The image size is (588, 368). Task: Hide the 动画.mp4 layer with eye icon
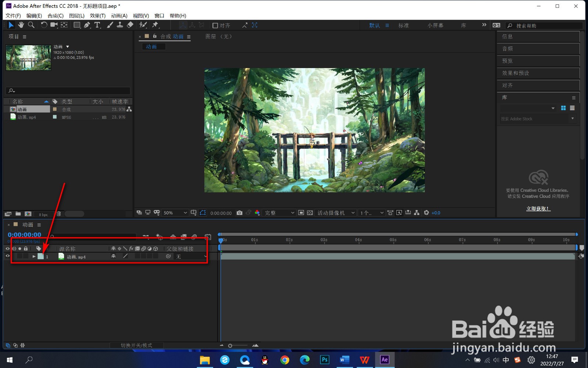coord(7,256)
